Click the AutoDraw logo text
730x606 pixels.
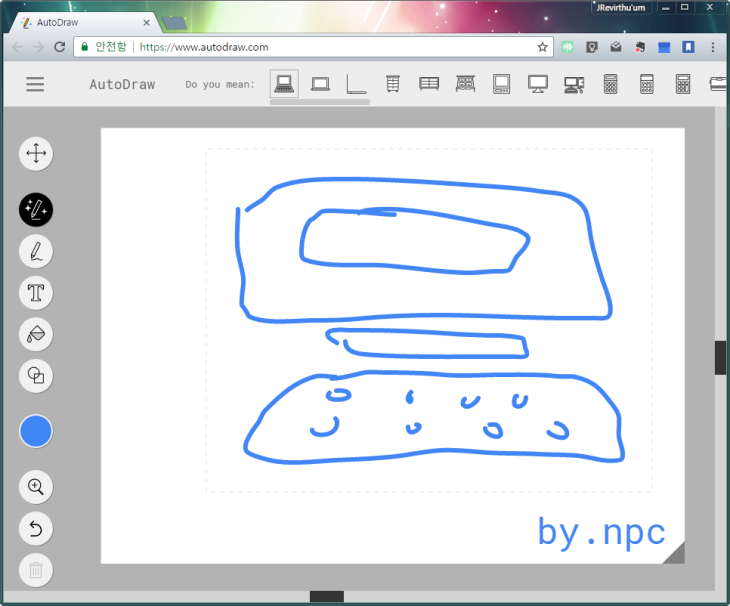coord(122,84)
